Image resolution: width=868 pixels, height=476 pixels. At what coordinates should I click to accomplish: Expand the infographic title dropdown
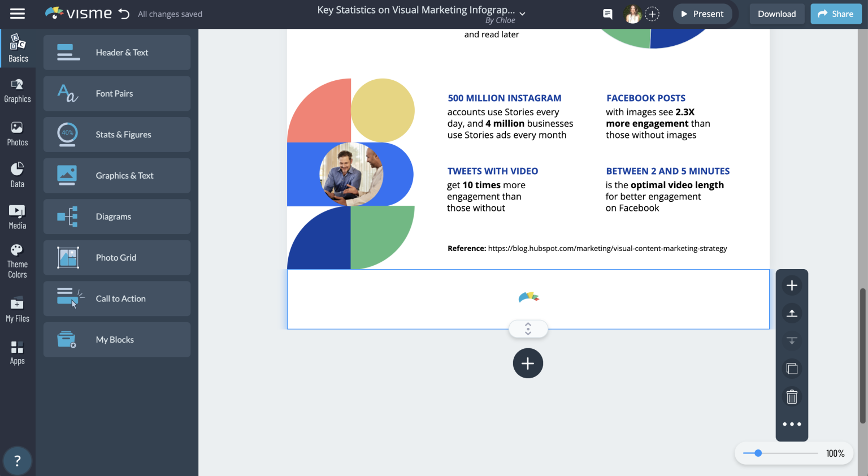[x=522, y=12]
